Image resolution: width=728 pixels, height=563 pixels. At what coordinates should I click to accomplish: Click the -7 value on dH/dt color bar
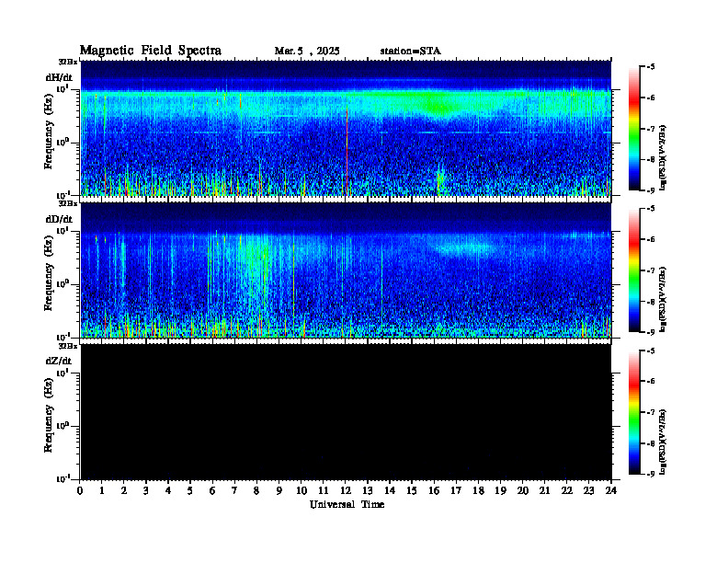[x=652, y=129]
